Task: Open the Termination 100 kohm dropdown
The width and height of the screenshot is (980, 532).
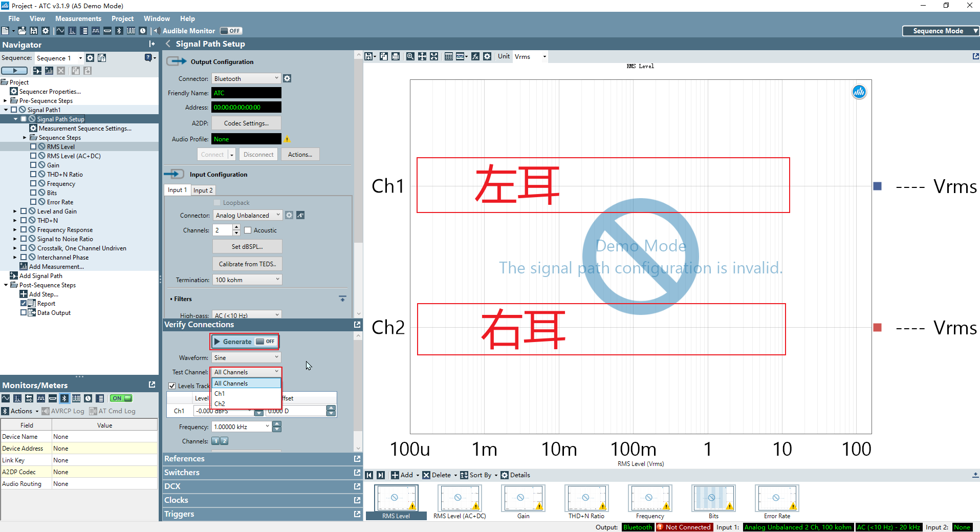Action: click(x=247, y=280)
